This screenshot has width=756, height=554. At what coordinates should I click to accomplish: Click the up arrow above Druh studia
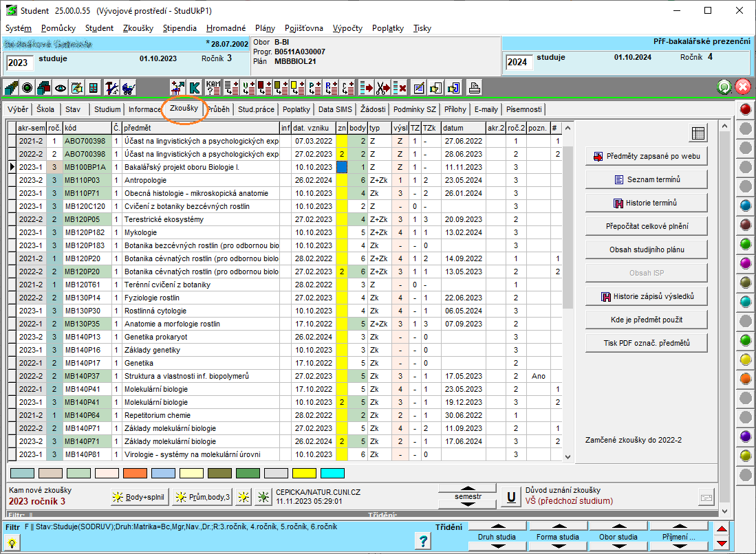[497, 526]
